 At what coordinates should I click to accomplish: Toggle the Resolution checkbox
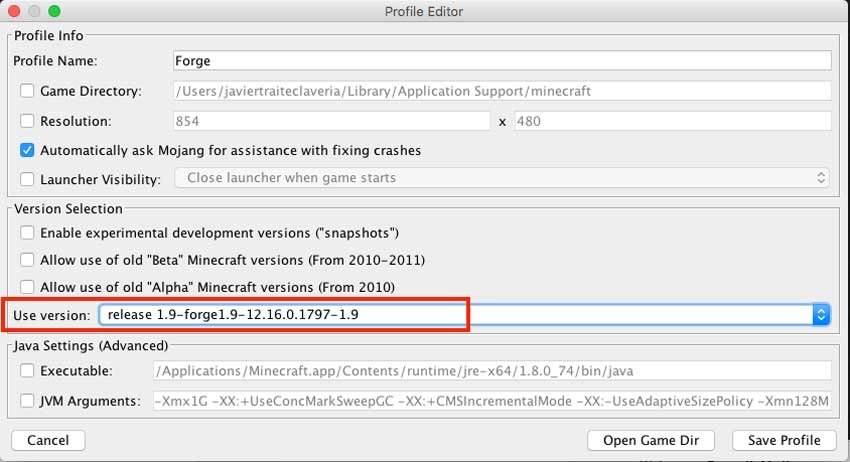click(x=27, y=121)
